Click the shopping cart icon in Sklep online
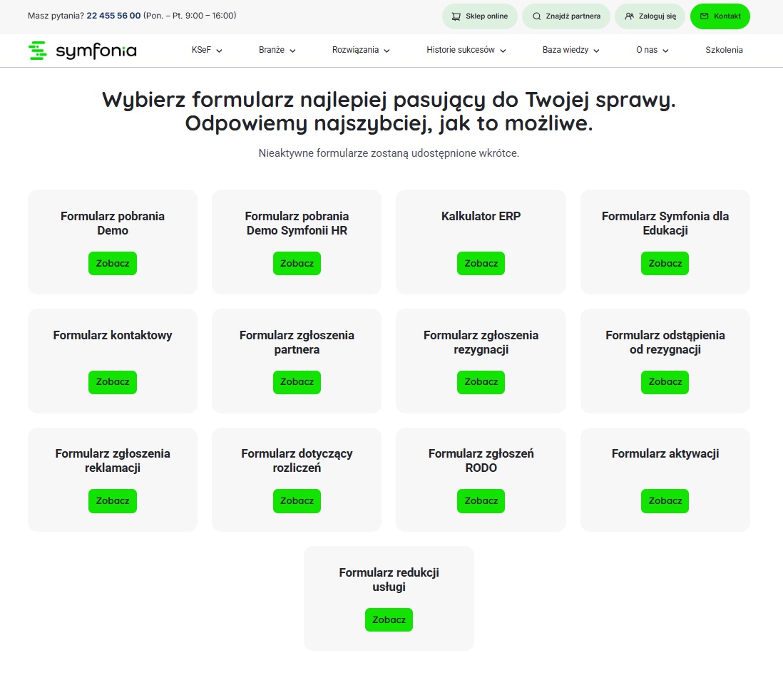The width and height of the screenshot is (783, 700). tap(456, 16)
